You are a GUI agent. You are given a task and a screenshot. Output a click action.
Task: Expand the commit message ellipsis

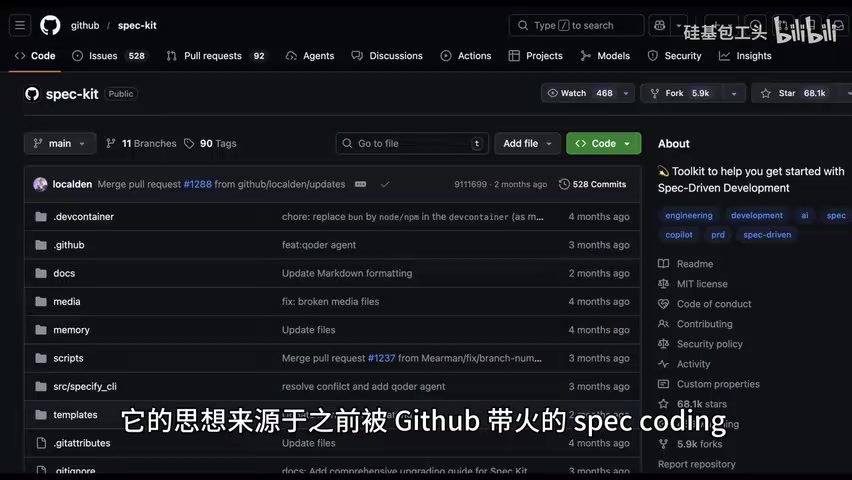coord(360,184)
